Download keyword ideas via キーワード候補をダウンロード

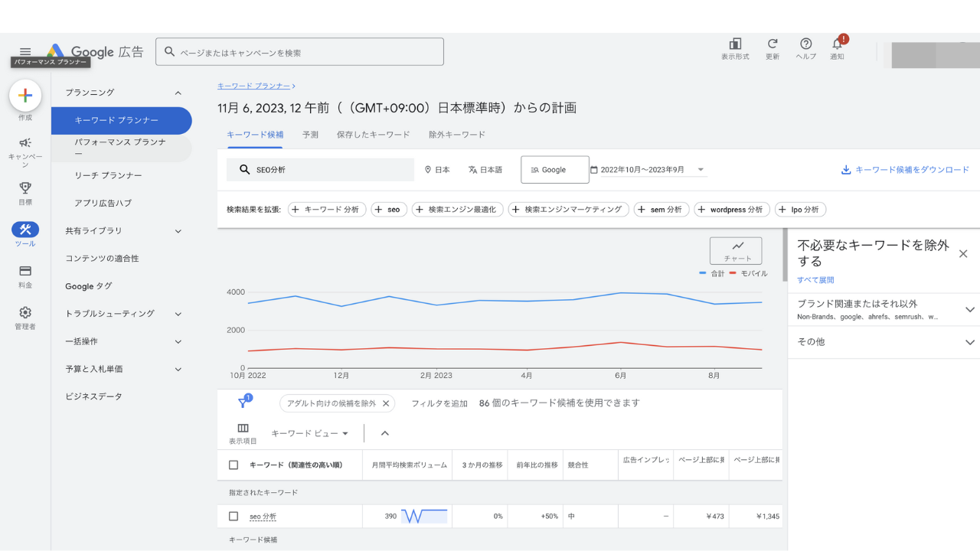coord(905,170)
